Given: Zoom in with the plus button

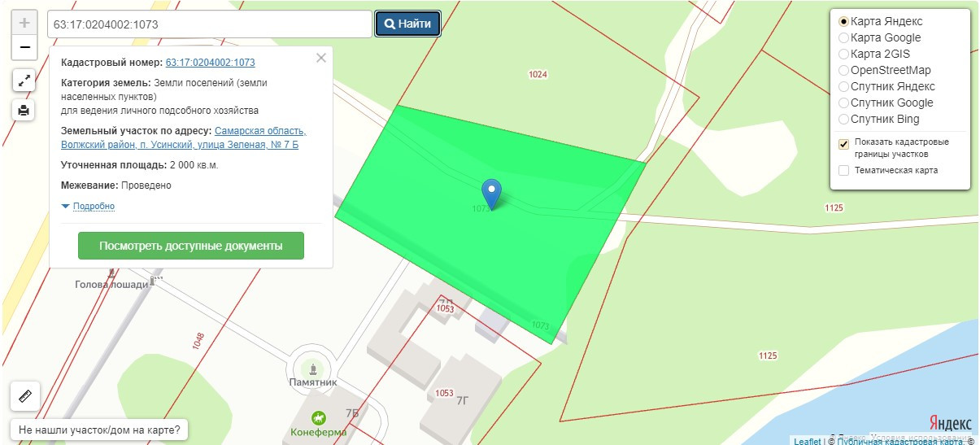Looking at the screenshot, I should click(24, 23).
